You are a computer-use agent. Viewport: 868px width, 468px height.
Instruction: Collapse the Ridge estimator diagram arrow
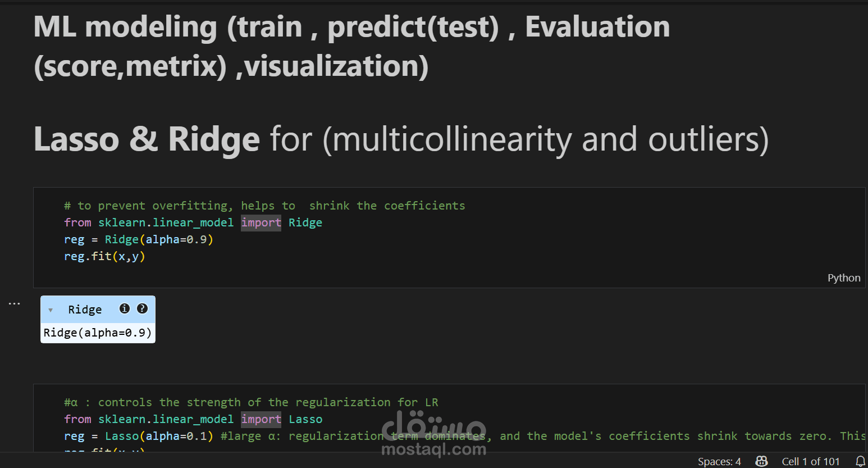(51, 310)
